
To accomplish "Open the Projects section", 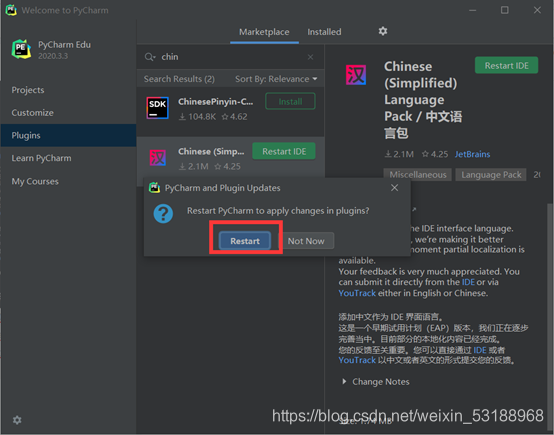I will point(69,90).
